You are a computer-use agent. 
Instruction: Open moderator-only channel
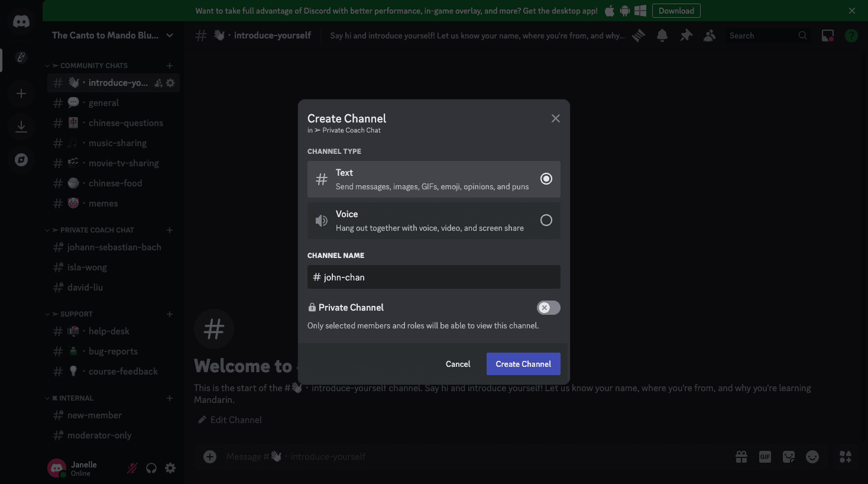[x=114, y=435]
